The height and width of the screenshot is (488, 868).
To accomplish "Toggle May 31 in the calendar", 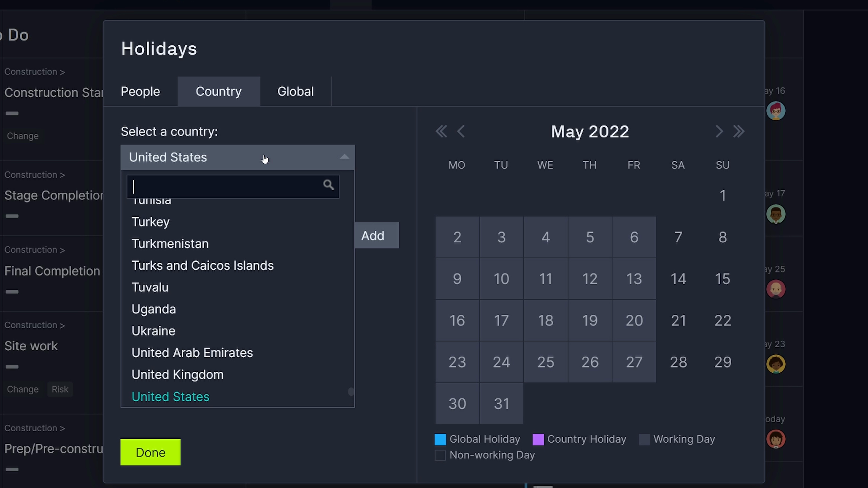I will point(501,404).
